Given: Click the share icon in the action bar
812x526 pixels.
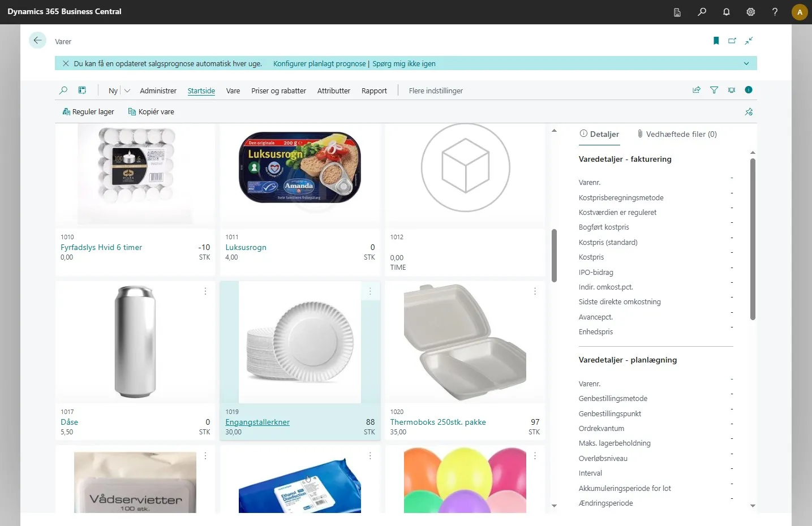Looking at the screenshot, I should tap(697, 90).
